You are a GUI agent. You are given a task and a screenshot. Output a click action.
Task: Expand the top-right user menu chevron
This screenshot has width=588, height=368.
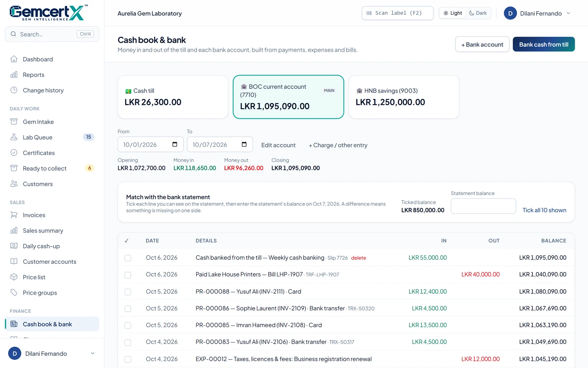point(568,13)
